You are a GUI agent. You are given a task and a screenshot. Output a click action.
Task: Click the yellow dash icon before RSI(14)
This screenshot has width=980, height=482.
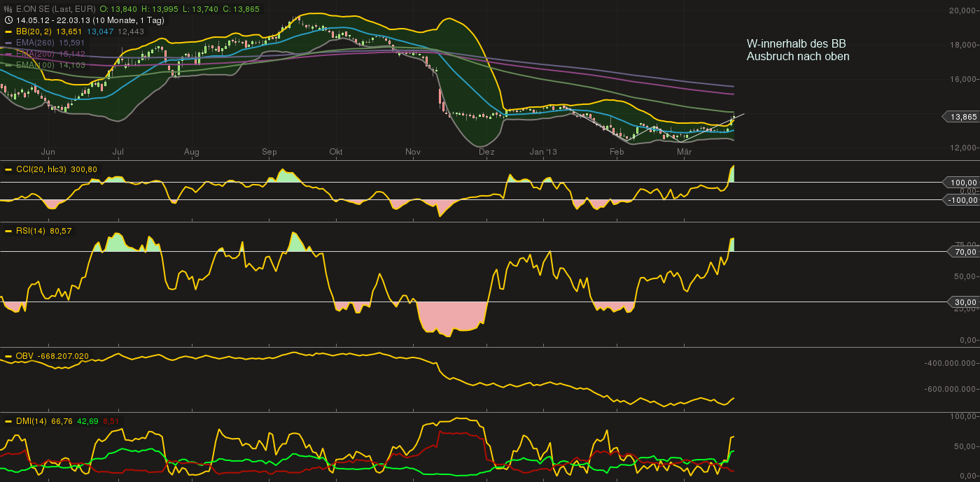[x=8, y=230]
